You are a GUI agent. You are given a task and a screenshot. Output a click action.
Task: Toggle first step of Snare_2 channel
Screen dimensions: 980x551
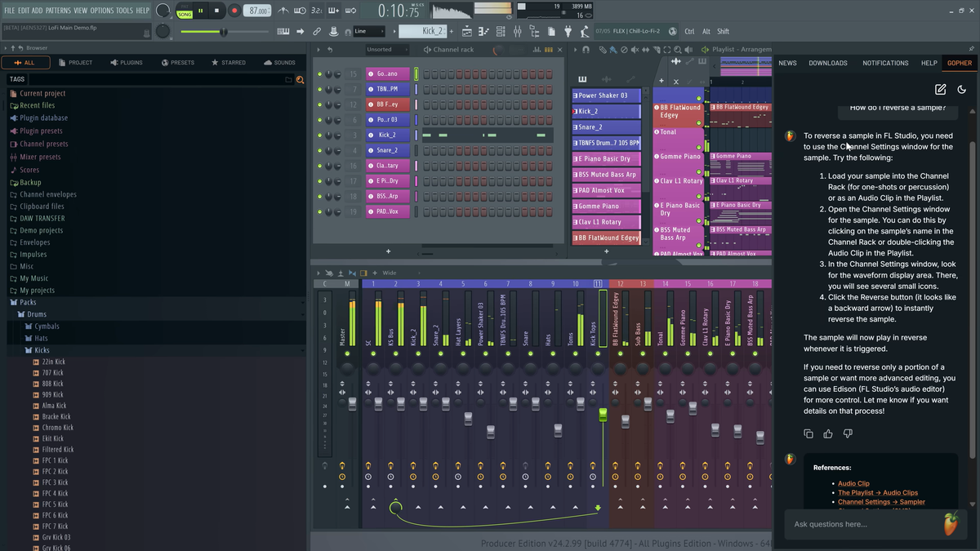click(426, 150)
